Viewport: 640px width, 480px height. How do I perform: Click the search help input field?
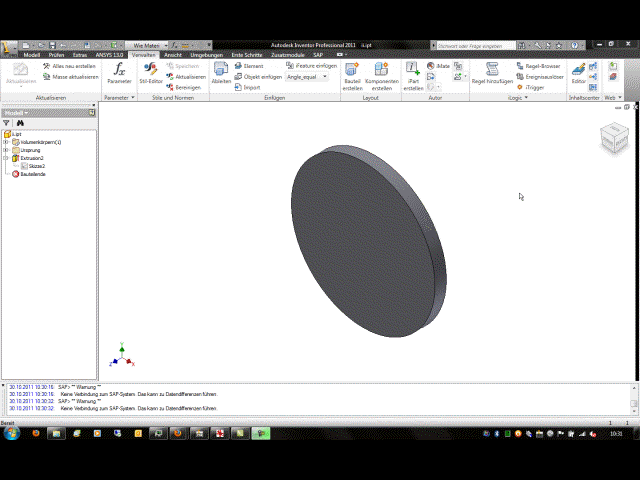(476, 45)
